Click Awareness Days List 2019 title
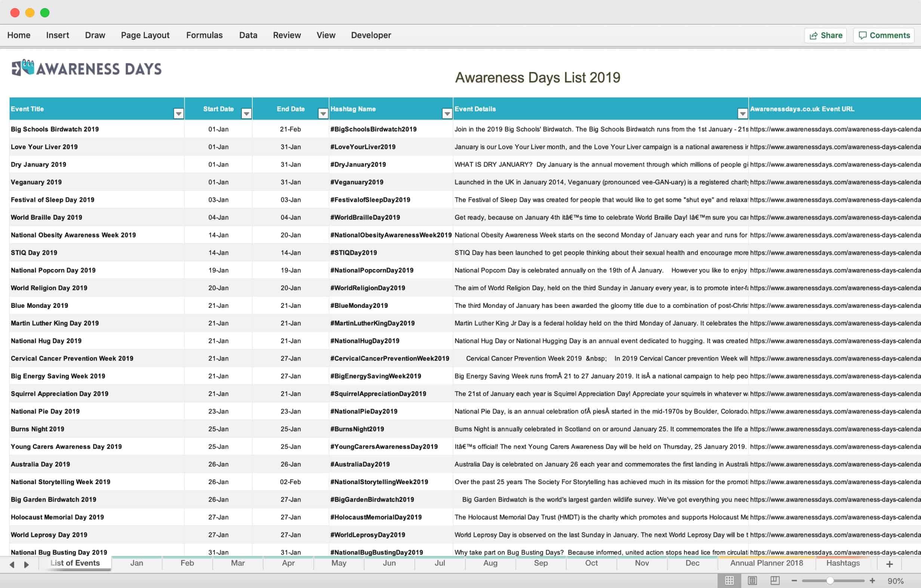Screen dimensions: 921x588 click(537, 77)
